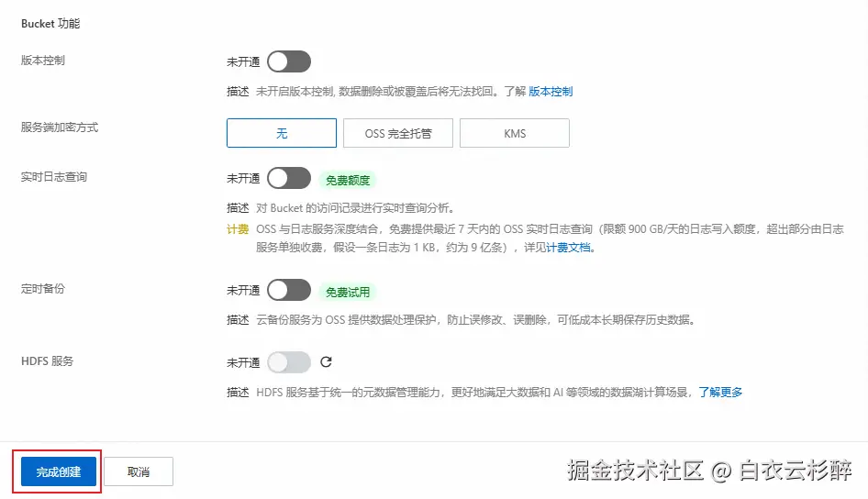Click the 服务端加密方式 field label
The height and width of the screenshot is (499, 868).
(60, 128)
